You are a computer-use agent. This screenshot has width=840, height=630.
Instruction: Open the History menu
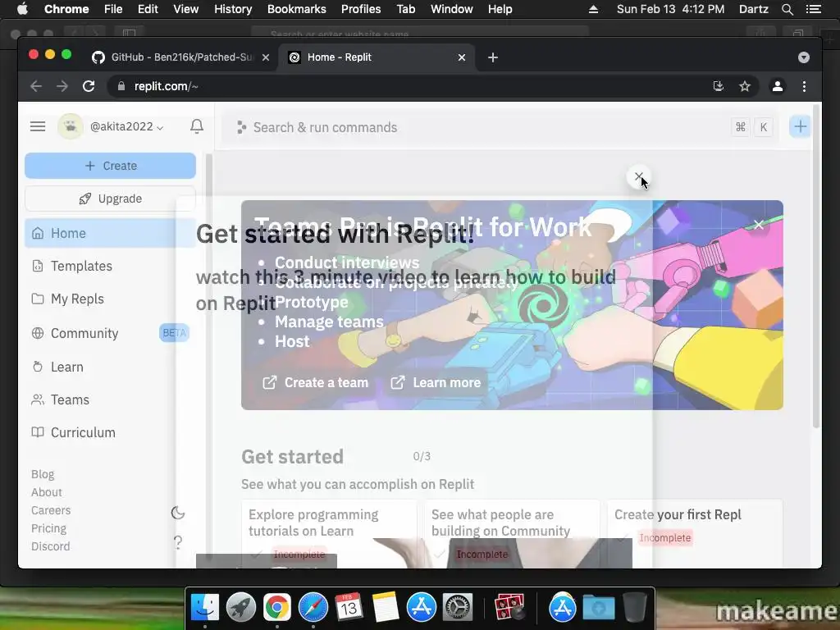coord(233,9)
